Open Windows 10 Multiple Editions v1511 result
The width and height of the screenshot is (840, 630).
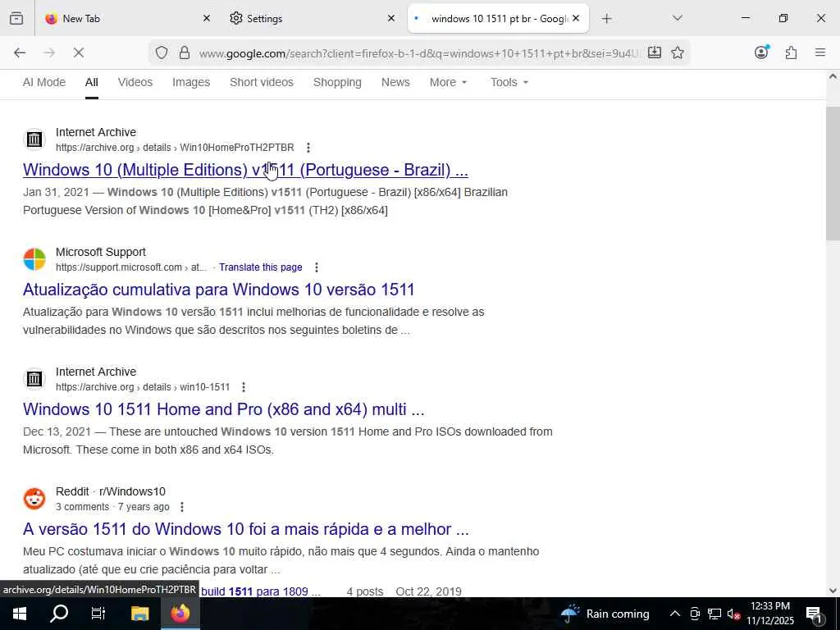point(245,170)
